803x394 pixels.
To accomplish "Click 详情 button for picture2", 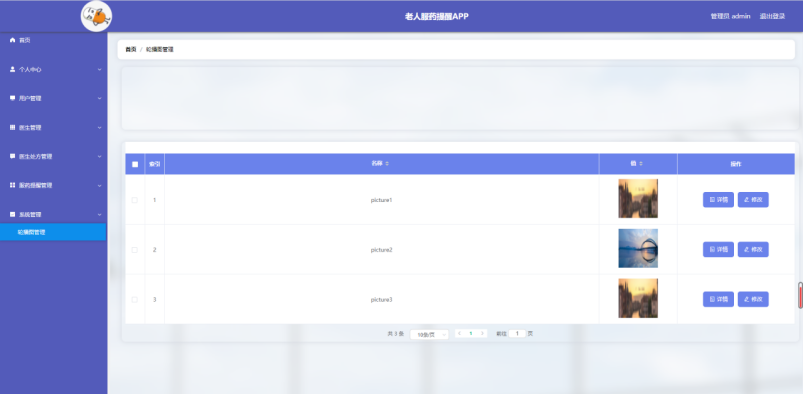I will pos(718,250).
